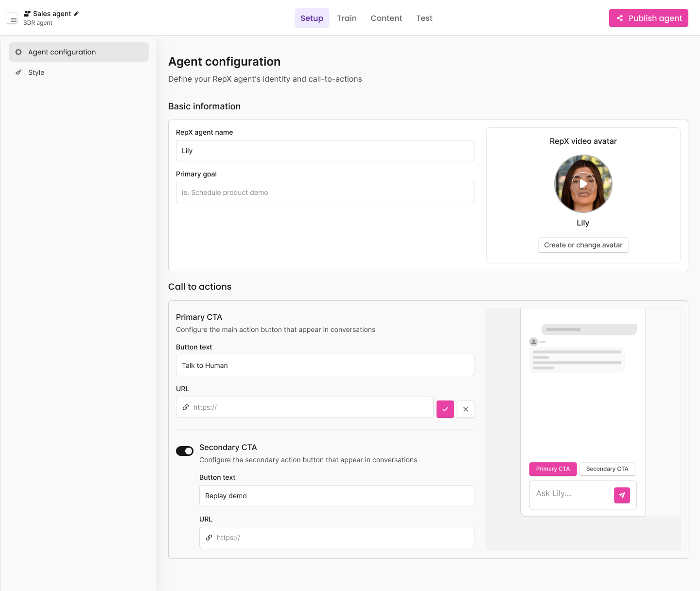Open the Train tab
Viewport: 700px width, 591px height.
(347, 18)
